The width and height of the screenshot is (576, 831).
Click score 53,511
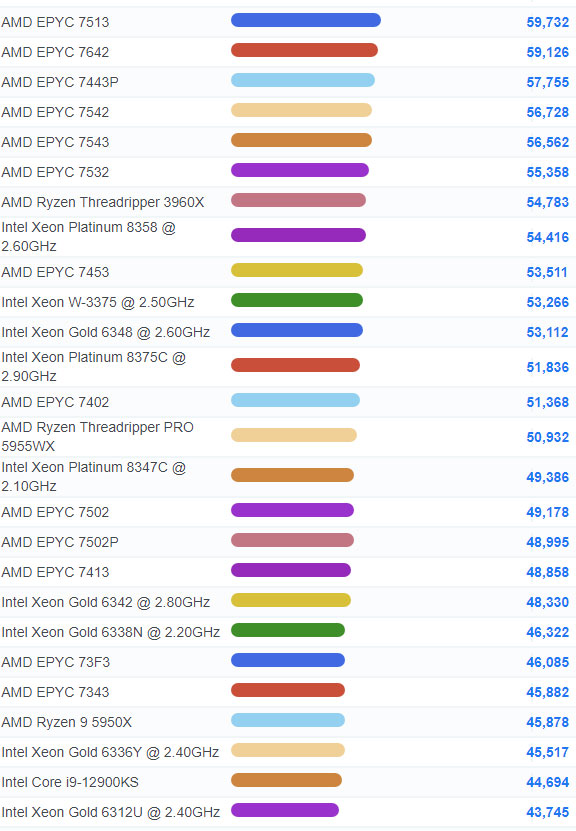[x=547, y=272]
